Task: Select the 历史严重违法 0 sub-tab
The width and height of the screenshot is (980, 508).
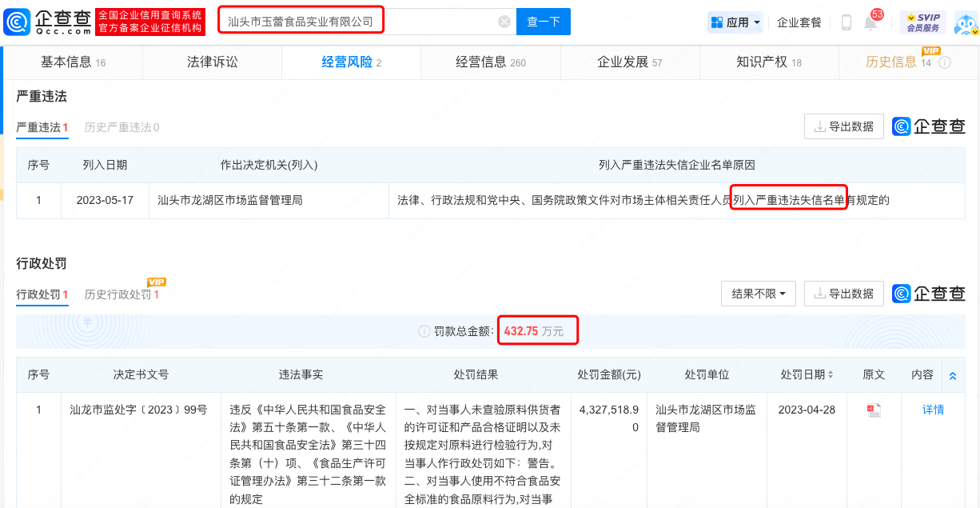Action: (x=122, y=127)
